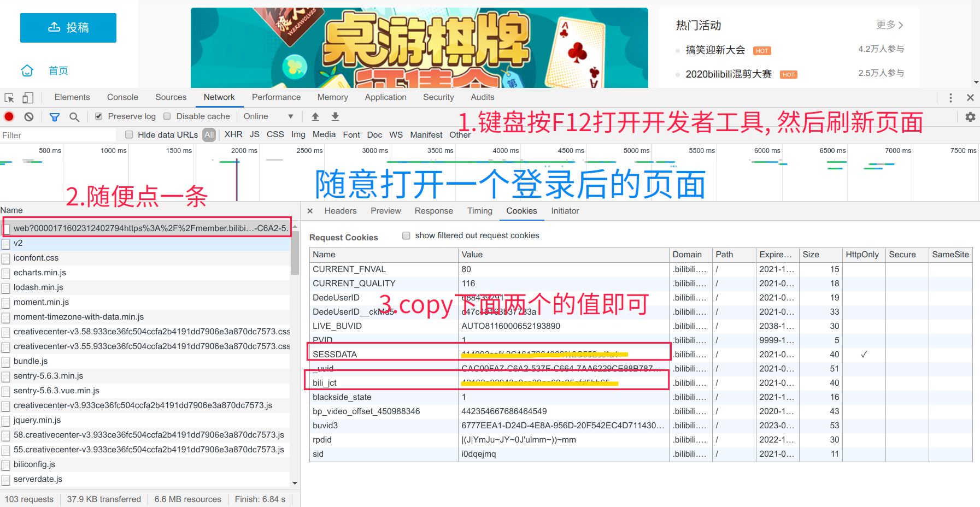The image size is (980, 507).
Task: Check show filtered out request cookies
Action: (x=406, y=235)
